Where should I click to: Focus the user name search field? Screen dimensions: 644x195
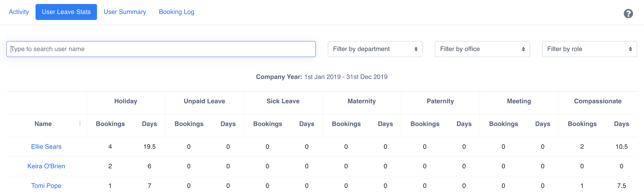tap(161, 49)
